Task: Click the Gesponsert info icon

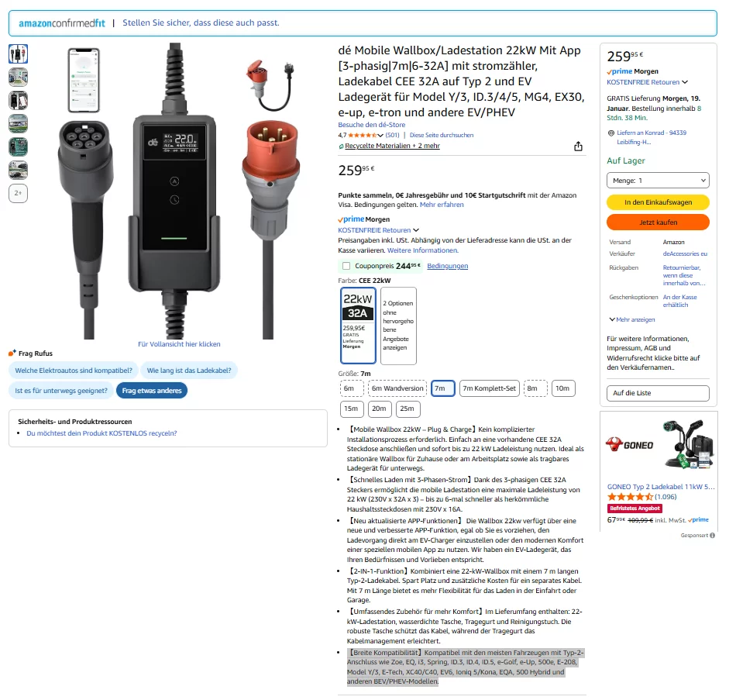Action: pos(712,535)
